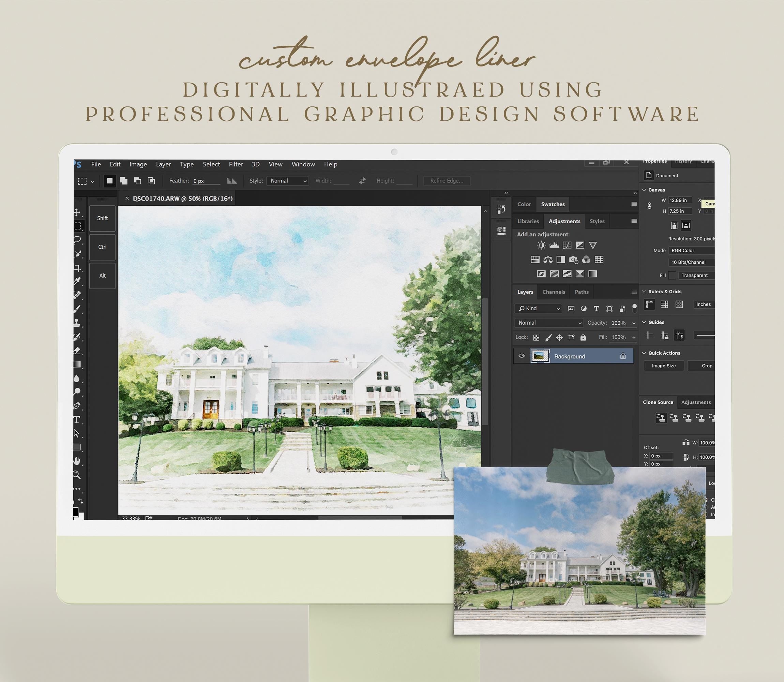Click the Feather input field
The width and height of the screenshot is (784, 682).
[x=206, y=181]
